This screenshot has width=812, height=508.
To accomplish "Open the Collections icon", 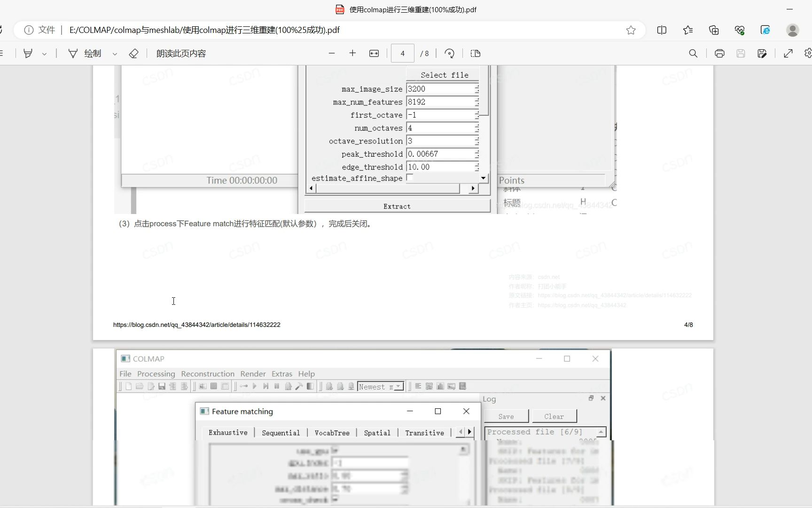I will [714, 30].
